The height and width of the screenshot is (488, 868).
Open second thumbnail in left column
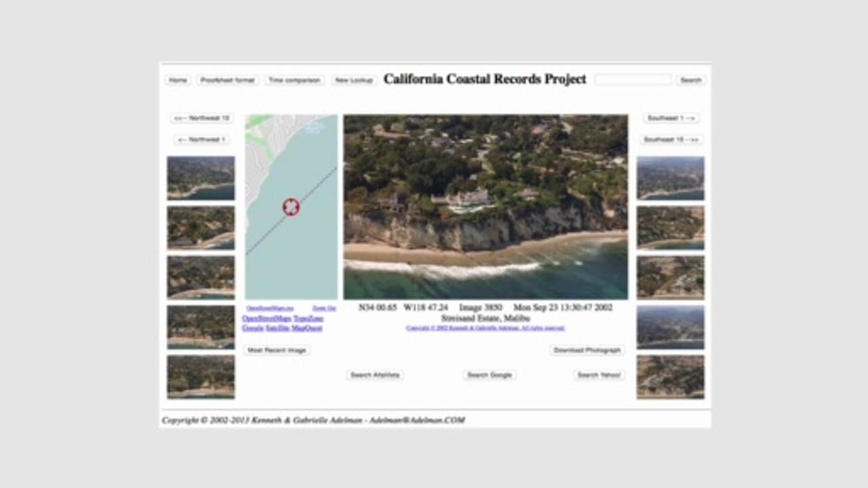[201, 228]
